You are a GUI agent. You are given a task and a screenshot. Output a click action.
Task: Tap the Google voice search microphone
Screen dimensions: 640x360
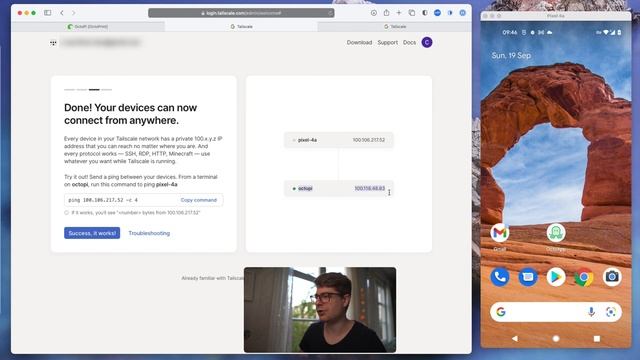coord(591,312)
